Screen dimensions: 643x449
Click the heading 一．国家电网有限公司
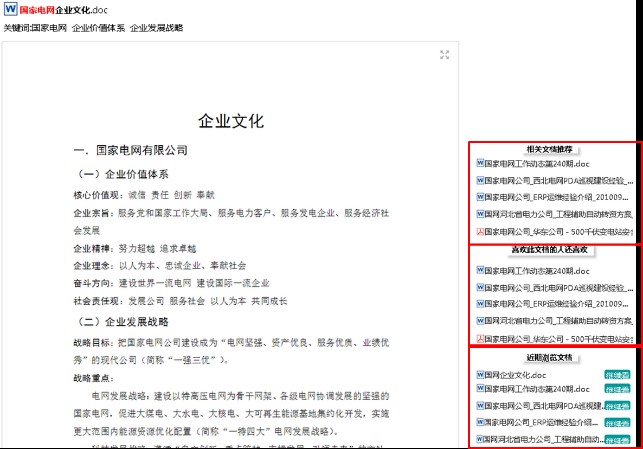click(x=131, y=150)
